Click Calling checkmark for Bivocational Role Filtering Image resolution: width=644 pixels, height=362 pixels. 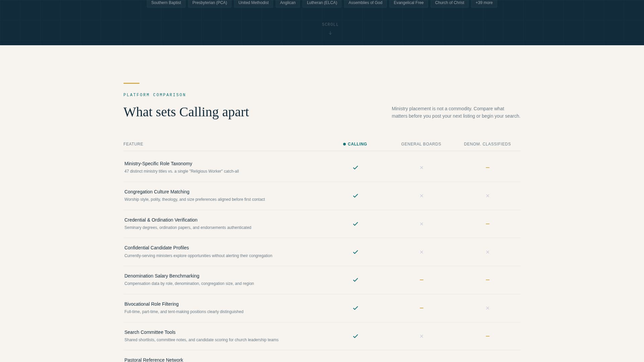356,308
